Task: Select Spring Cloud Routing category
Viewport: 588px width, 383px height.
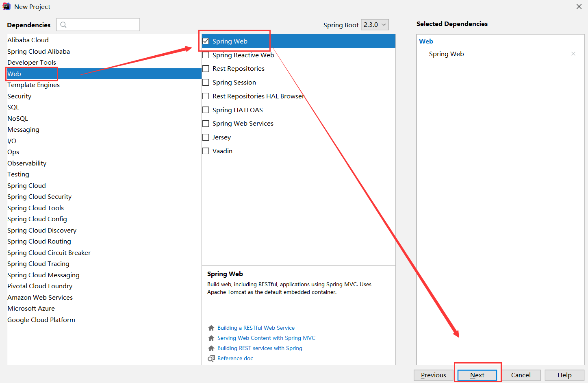Action: [x=104, y=241]
